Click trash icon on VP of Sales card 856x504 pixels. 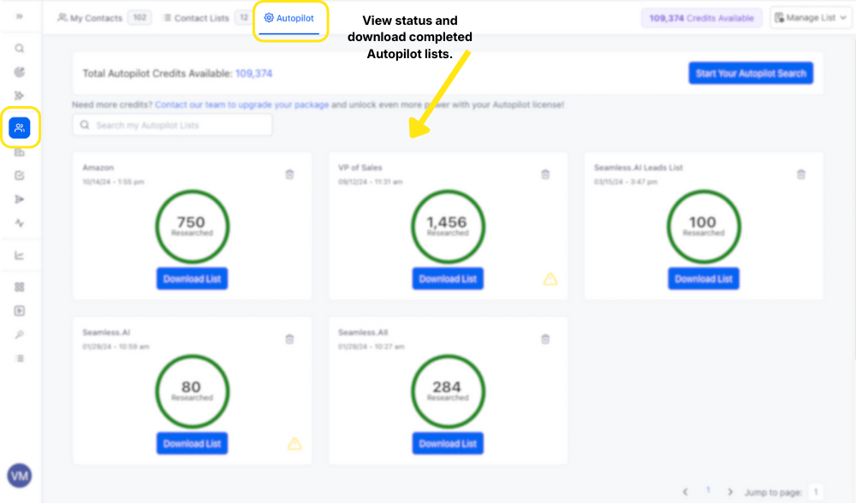pos(545,175)
